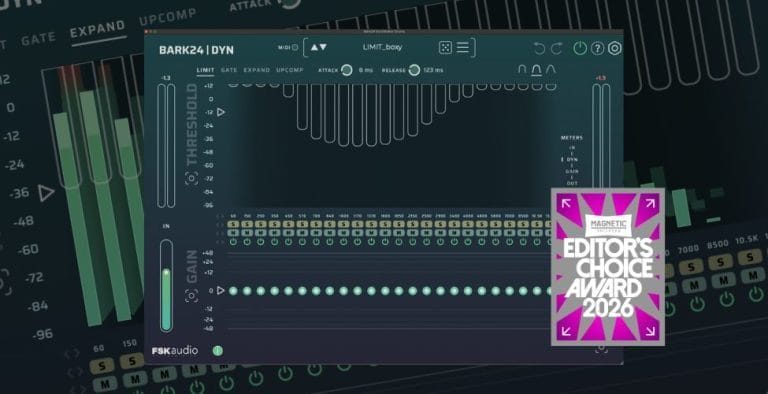Open the preset list hamburger menu
Image resolution: width=768 pixels, height=394 pixels.
pos(462,47)
